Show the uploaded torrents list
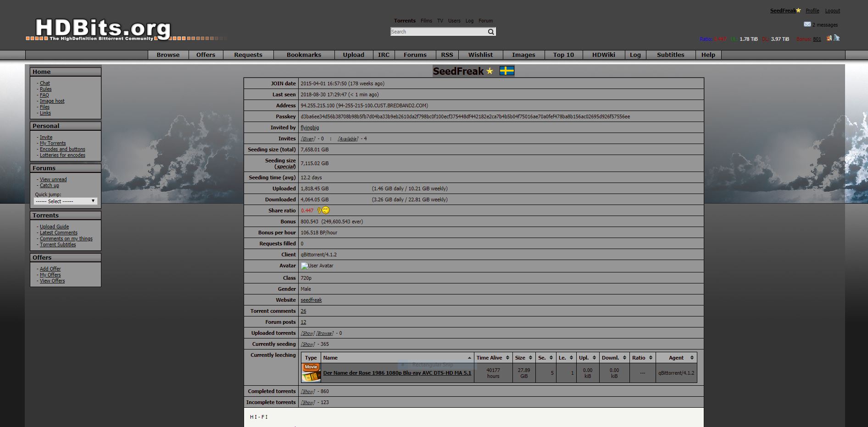The height and width of the screenshot is (427, 868). 308,333
